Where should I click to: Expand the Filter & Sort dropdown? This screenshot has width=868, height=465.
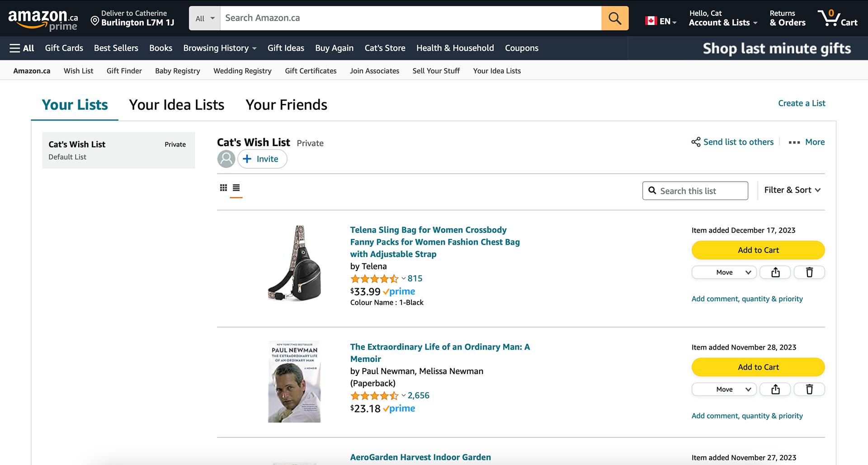(x=792, y=190)
